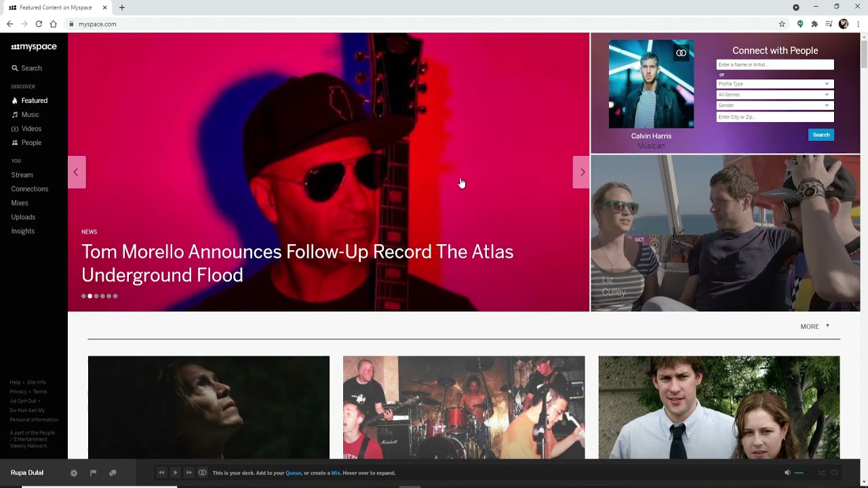Screen dimensions: 868x488
Task: Bookmark this page with star
Action: click(x=782, y=24)
